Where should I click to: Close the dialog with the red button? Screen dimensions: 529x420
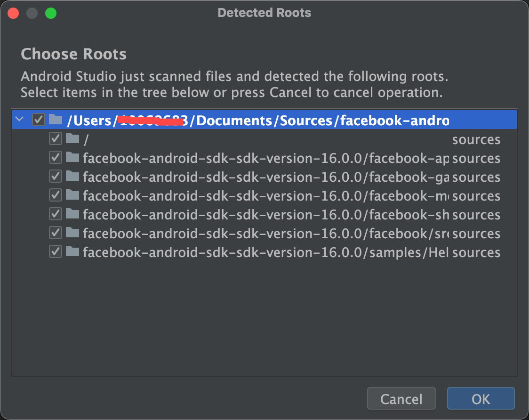(13, 14)
